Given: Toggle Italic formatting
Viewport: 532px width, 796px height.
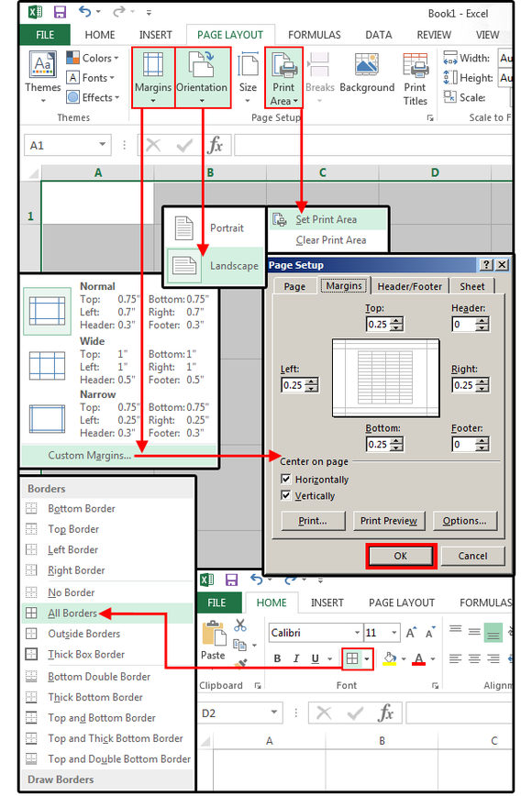Looking at the screenshot, I should pyautogui.click(x=296, y=658).
